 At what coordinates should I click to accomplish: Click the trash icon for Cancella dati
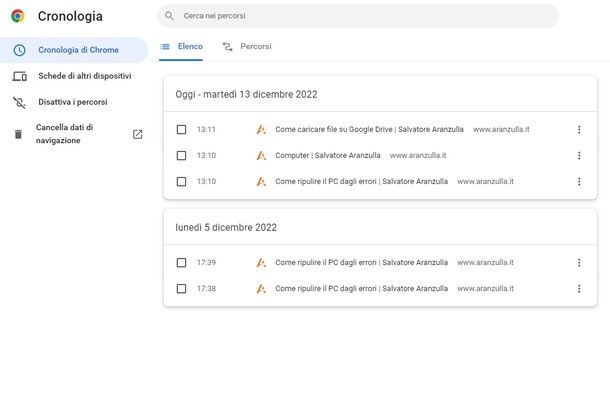pyautogui.click(x=18, y=134)
